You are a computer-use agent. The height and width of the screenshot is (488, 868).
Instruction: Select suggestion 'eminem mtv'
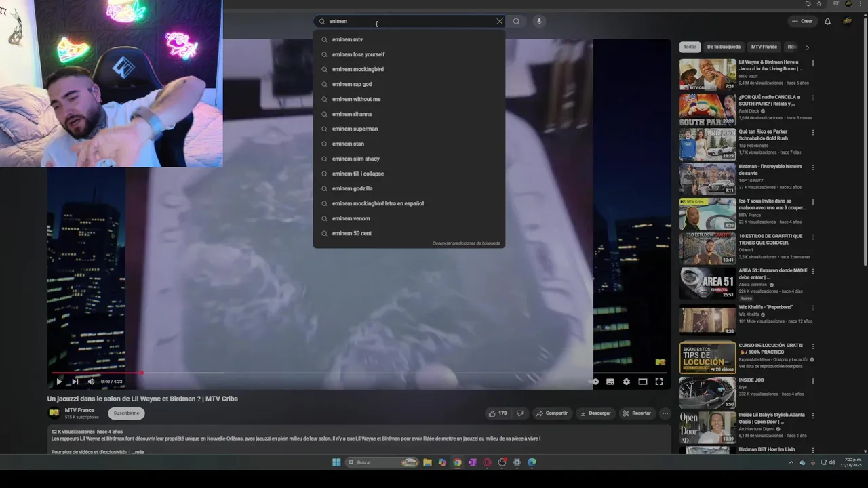tap(409, 39)
